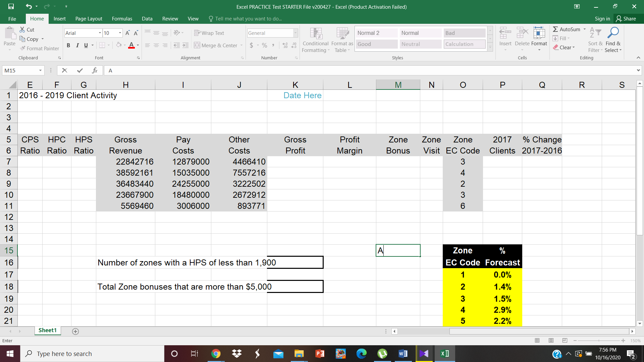Select the Sheet1 tab
The height and width of the screenshot is (362, 644).
(47, 330)
